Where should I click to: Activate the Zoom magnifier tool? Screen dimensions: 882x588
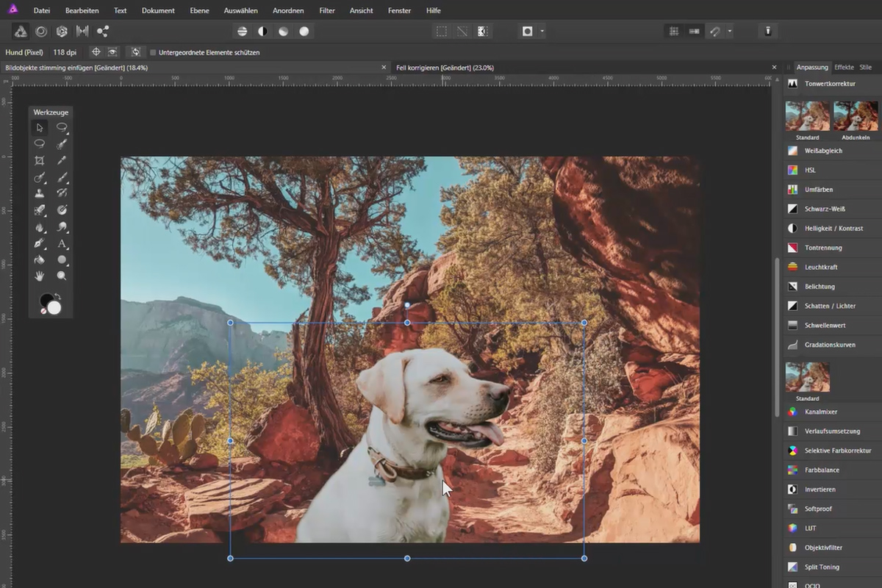[x=62, y=276]
